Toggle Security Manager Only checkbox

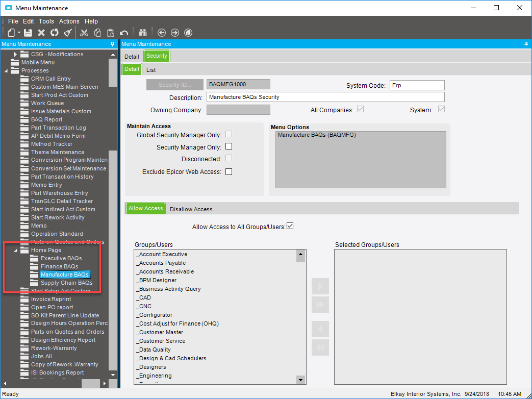click(x=229, y=146)
